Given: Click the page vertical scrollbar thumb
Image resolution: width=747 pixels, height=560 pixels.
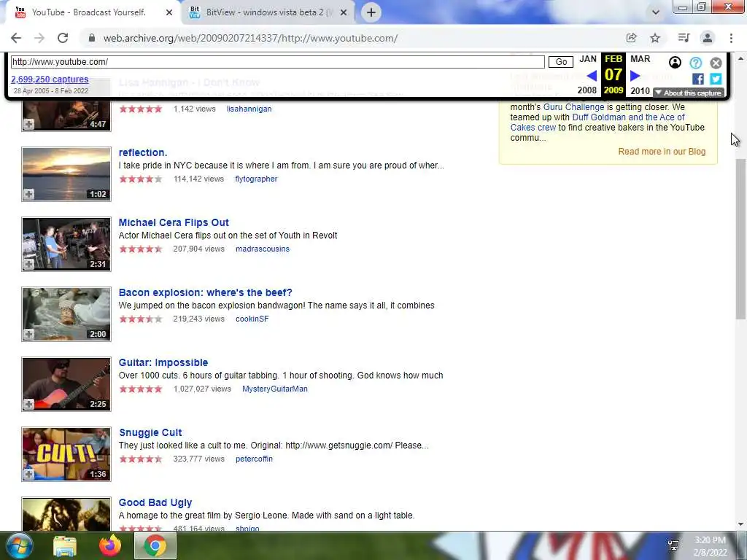Looking at the screenshot, I should 740,238.
